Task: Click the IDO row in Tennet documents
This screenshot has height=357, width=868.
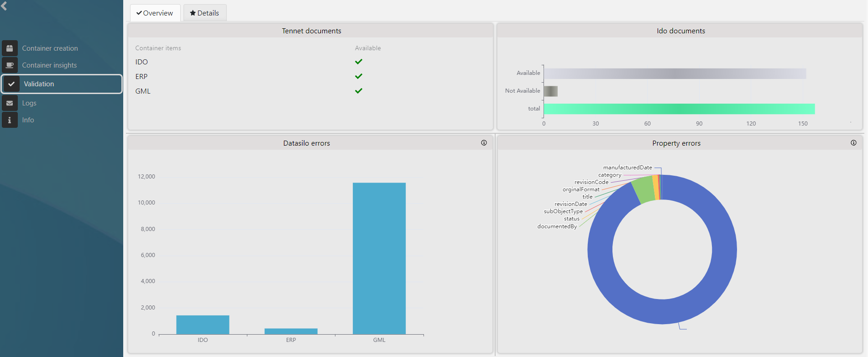Action: (310, 62)
